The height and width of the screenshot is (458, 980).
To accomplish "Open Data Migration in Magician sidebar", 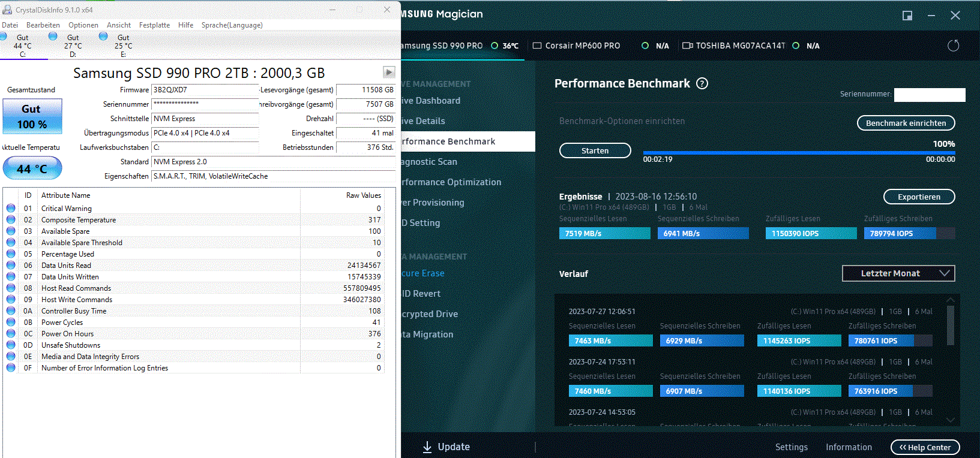I will (427, 335).
